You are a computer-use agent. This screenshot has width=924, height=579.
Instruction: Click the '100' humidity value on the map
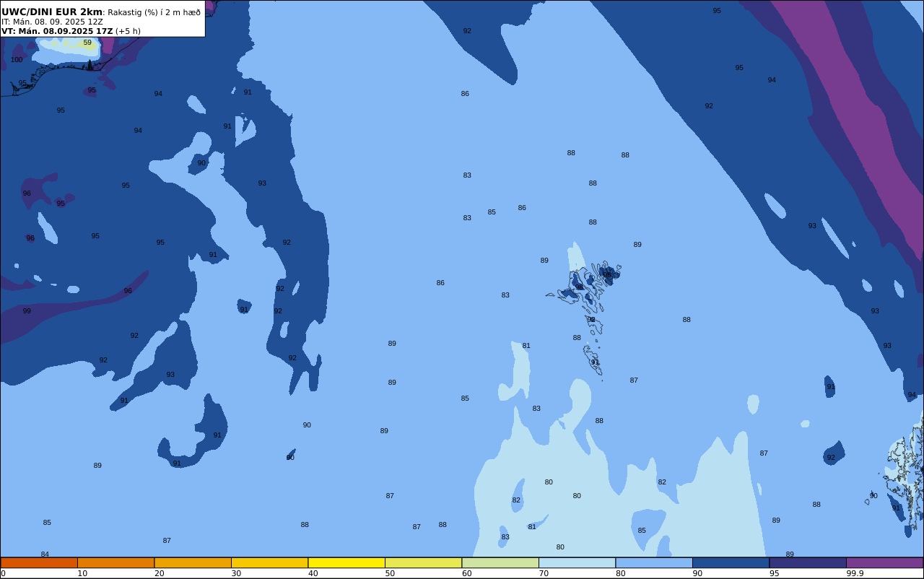coord(17,60)
